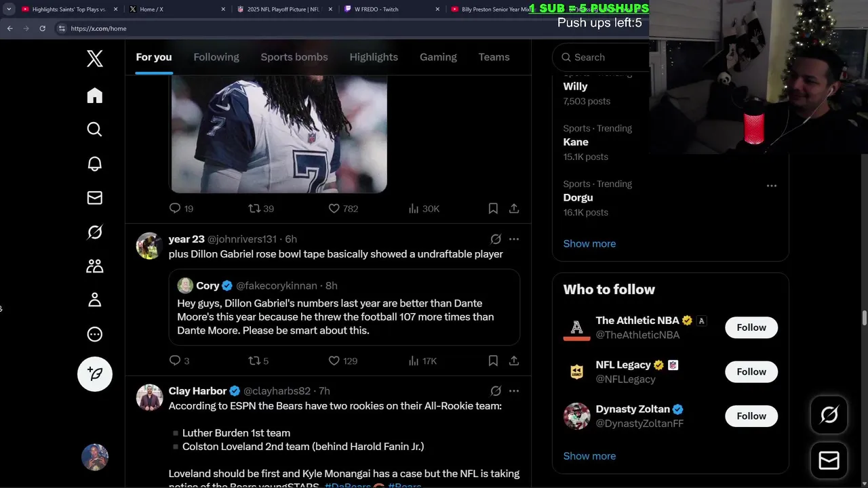This screenshot has width=868, height=488.
Task: Open More options circle icon in sidebar
Action: pos(95,334)
